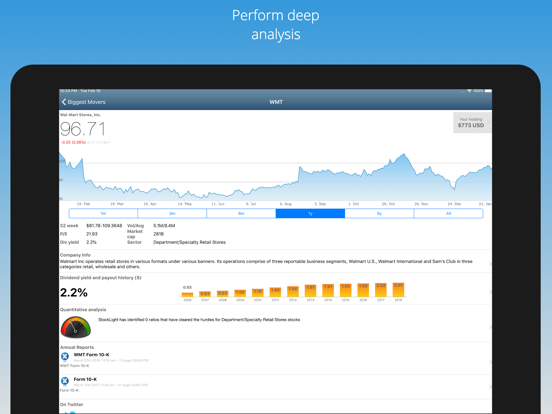
Task: Click the WMT price history chart
Action: click(275, 178)
